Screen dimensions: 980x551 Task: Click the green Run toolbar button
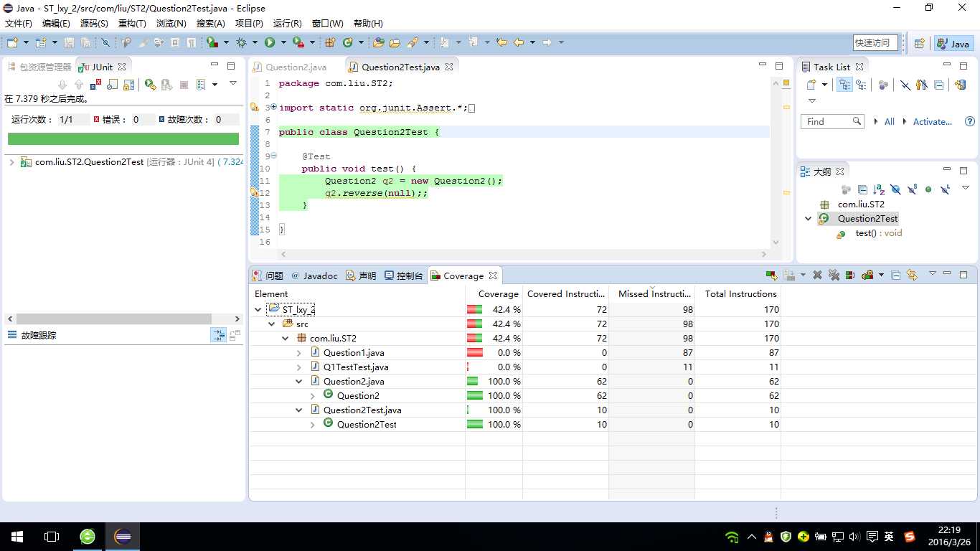(270, 42)
